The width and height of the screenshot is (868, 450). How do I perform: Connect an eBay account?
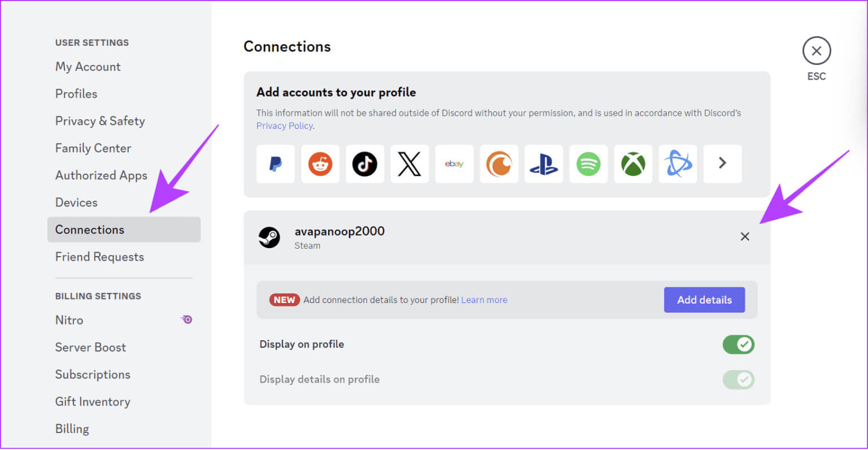click(x=454, y=164)
